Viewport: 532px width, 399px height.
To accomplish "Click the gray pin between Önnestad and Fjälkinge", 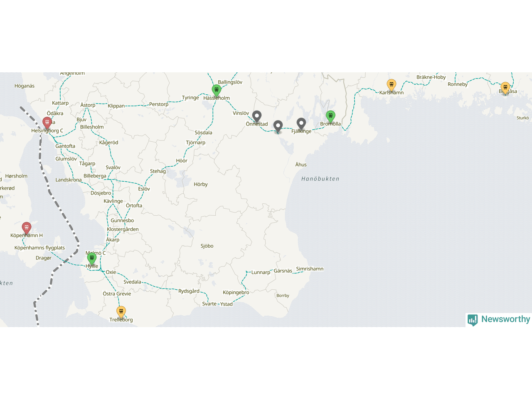I will click(x=278, y=127).
